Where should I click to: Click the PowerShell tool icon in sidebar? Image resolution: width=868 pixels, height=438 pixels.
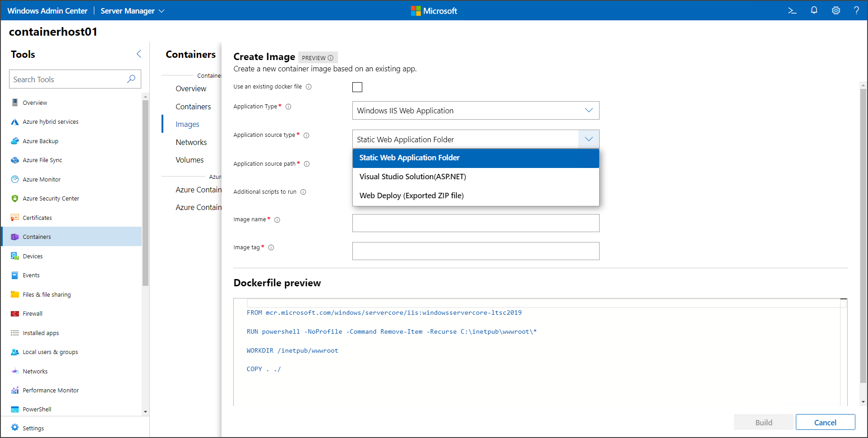[15, 409]
